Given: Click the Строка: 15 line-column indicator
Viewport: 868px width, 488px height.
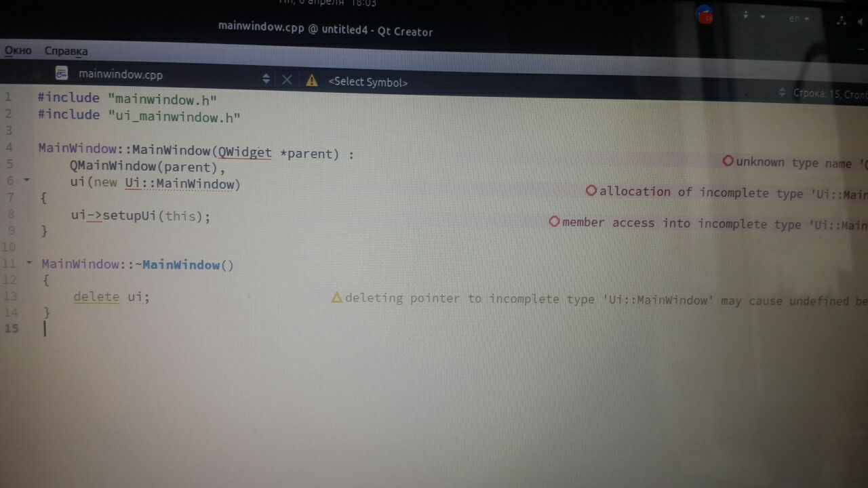Looking at the screenshot, I should pos(830,94).
